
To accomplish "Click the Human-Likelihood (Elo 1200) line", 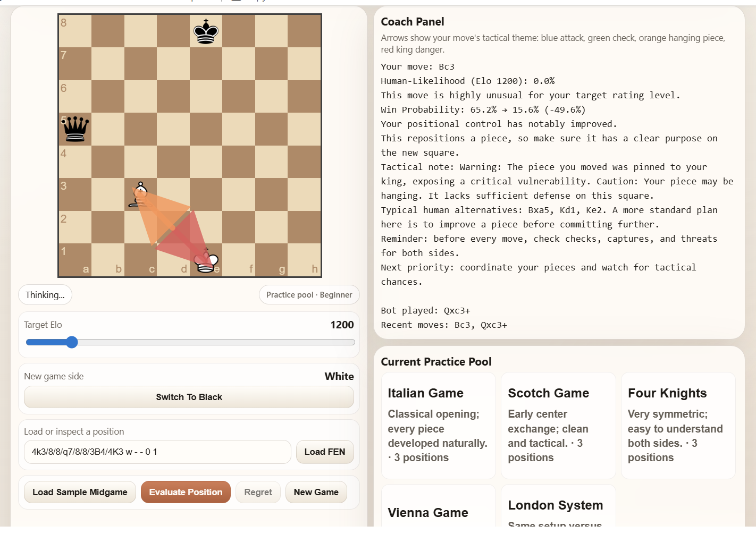I will (x=468, y=81).
